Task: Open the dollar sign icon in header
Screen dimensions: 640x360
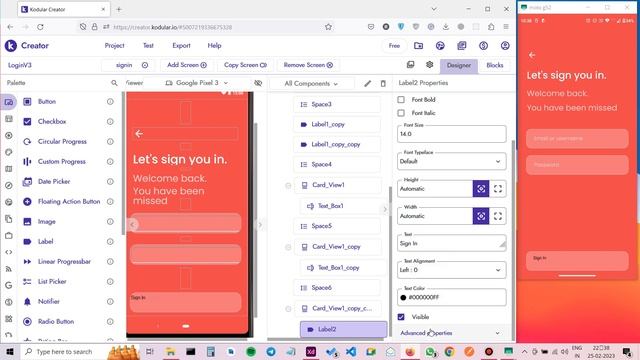Action: tap(483, 46)
